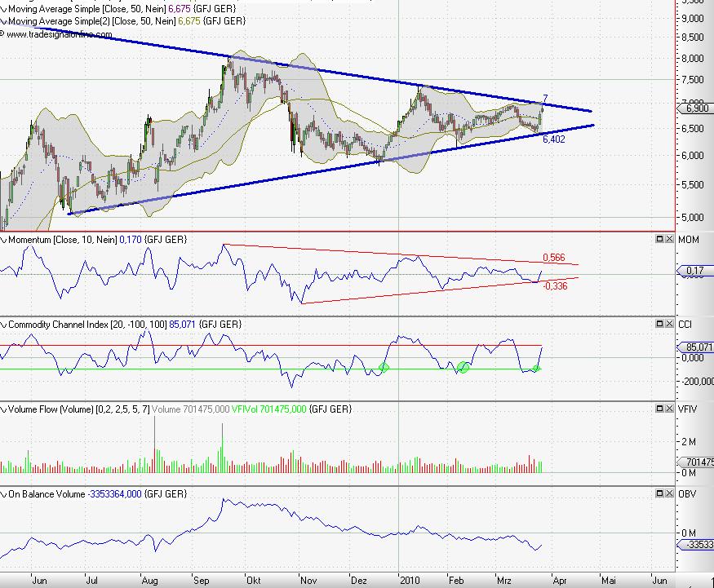The height and width of the screenshot is (588, 714).
Task: Close the Momentum (MOM) indicator panel
Action: [668, 239]
